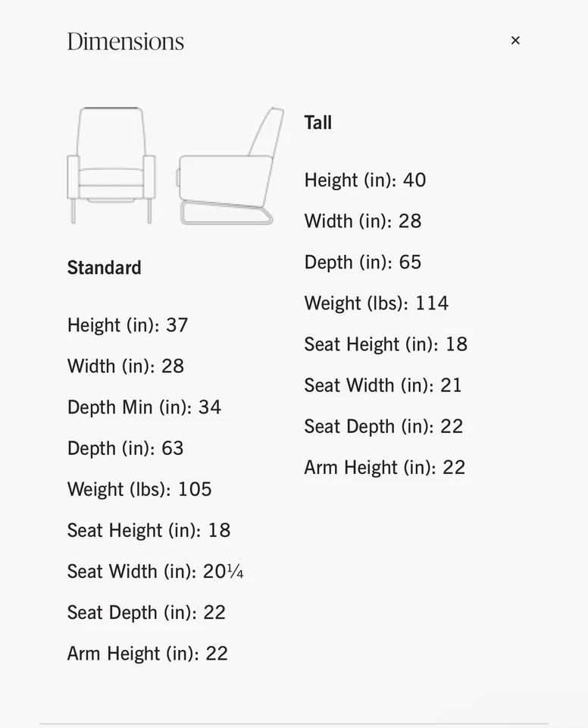This screenshot has width=588, height=728.
Task: Click Tall Seat Depth (in): 22
Action: click(383, 426)
